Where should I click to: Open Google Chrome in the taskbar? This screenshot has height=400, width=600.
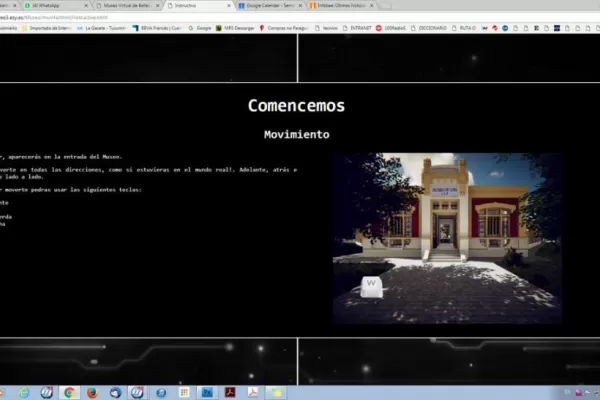(69, 393)
